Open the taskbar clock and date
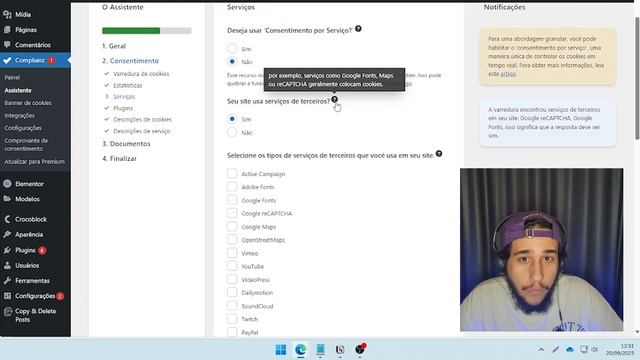The height and width of the screenshot is (360, 640). tap(620, 349)
